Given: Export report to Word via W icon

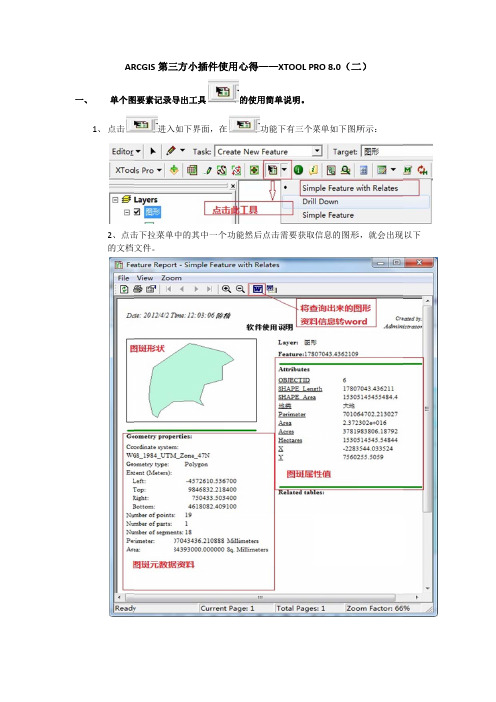Looking at the screenshot, I should coord(257,289).
